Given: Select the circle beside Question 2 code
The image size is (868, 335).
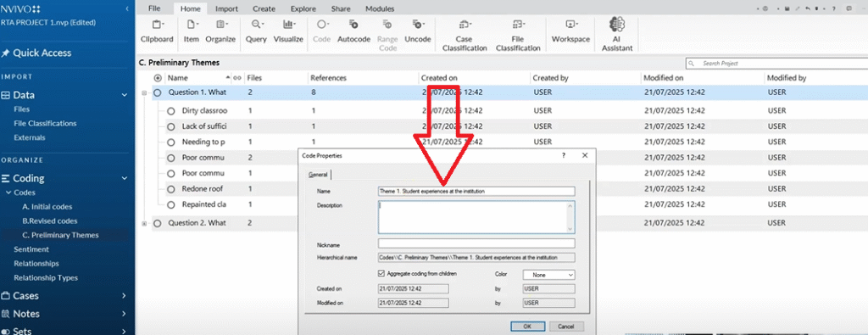Looking at the screenshot, I should 158,223.
